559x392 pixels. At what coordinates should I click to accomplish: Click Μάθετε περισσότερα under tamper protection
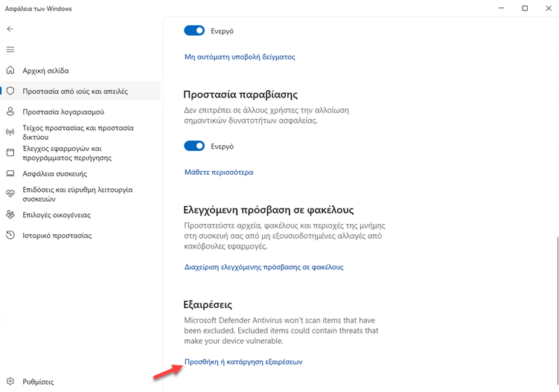[x=219, y=173]
